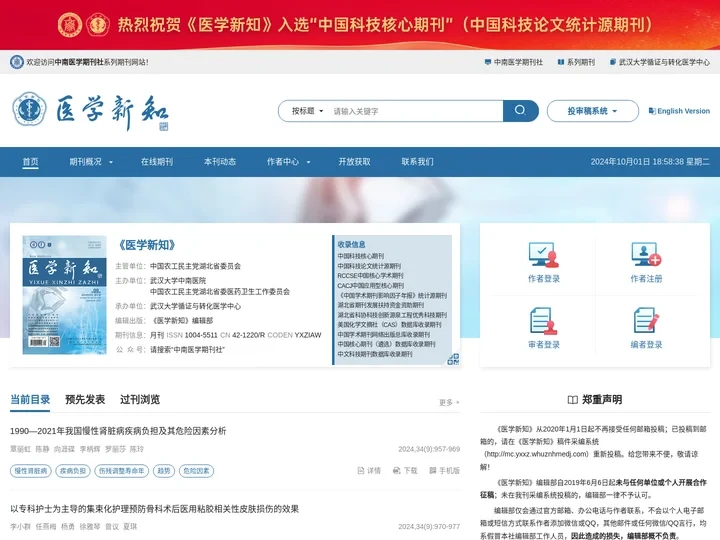Click the 危险因素 keyword tag
Image resolution: width=720 pixels, height=540 pixels.
coord(196,471)
